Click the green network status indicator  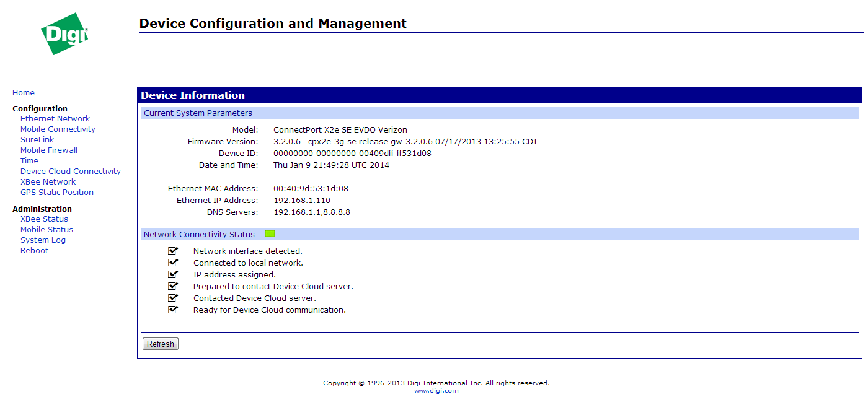270,234
